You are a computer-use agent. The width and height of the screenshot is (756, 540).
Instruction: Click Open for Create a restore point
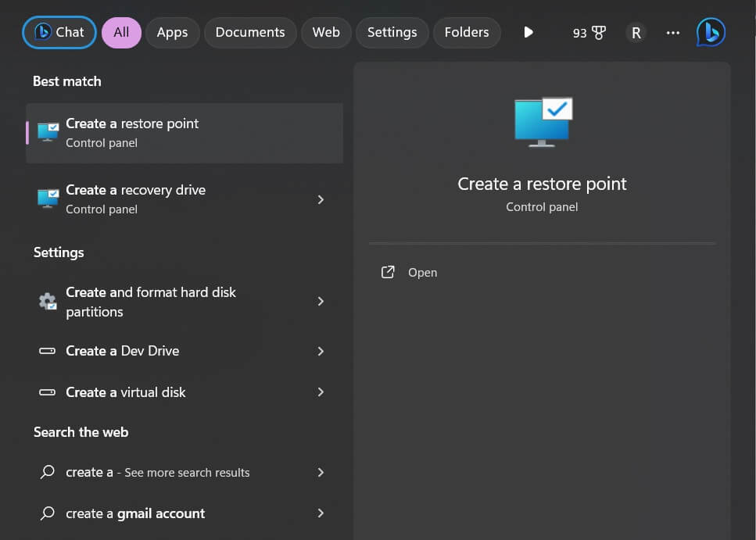(x=422, y=273)
